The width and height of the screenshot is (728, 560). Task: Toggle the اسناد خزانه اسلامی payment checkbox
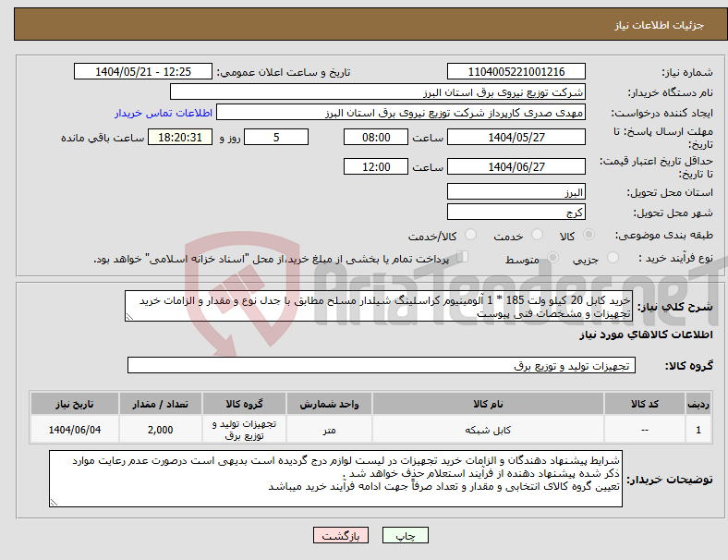pos(463,257)
